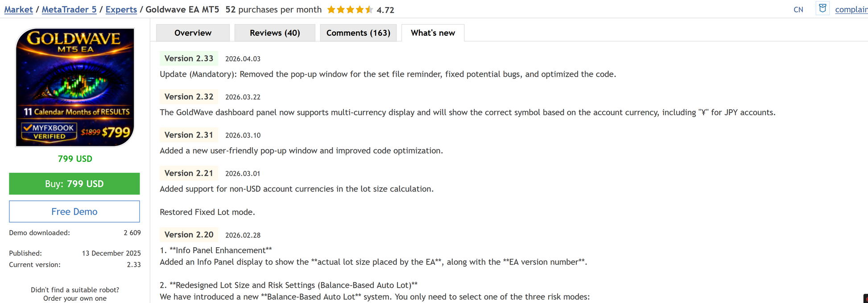Click the Order your own one link
This screenshot has width=868, height=303.
tap(75, 298)
